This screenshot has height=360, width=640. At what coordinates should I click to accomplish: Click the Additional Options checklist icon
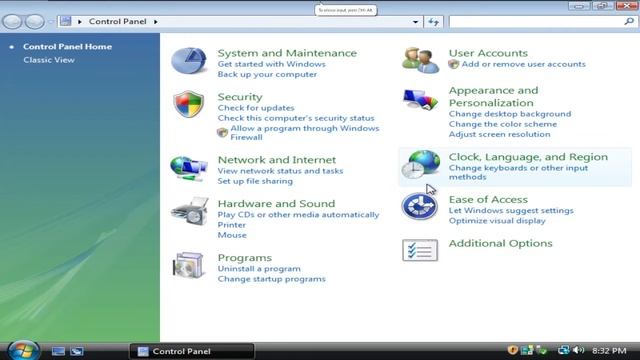pyautogui.click(x=420, y=250)
